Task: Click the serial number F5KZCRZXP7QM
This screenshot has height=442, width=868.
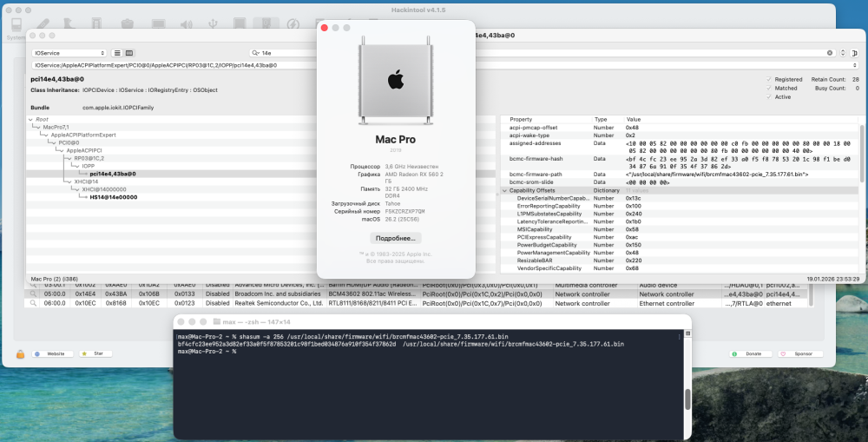Action: pyautogui.click(x=404, y=212)
